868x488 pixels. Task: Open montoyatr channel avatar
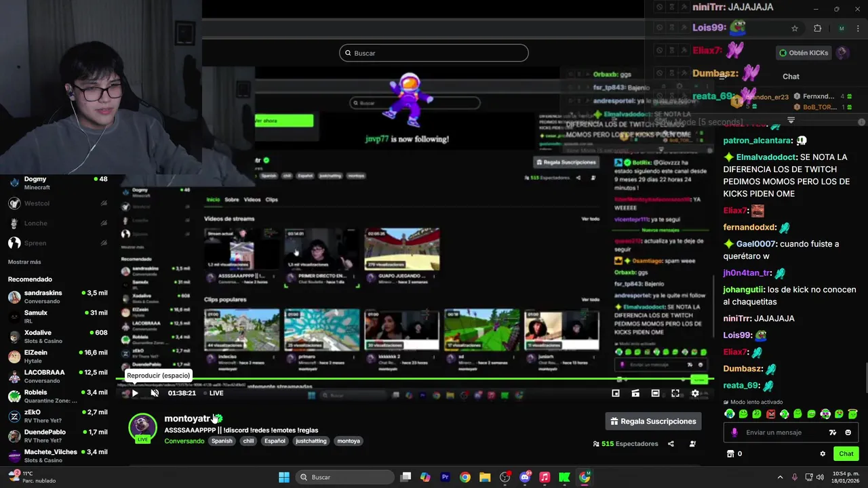tap(142, 427)
